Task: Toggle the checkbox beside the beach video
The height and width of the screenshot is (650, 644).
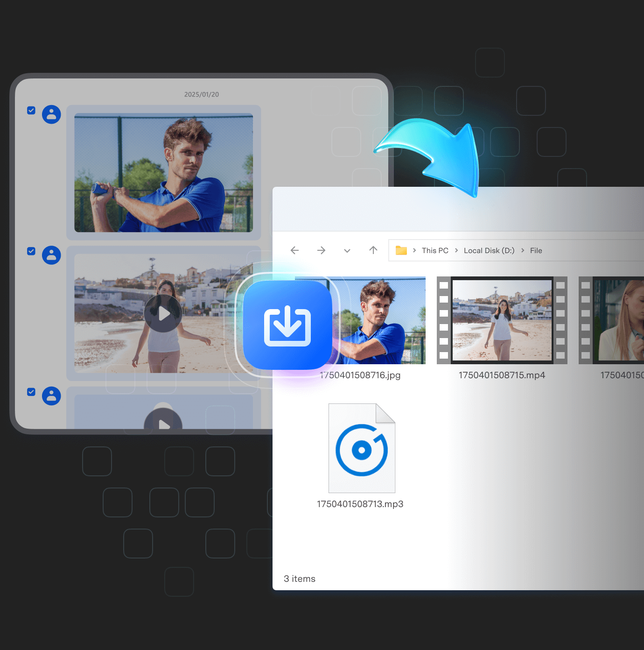Action: click(x=31, y=251)
